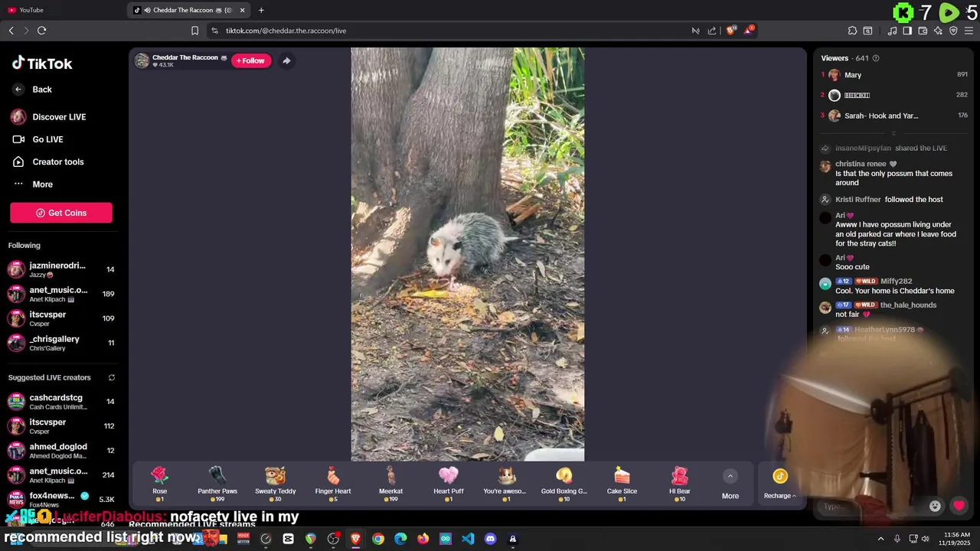The height and width of the screenshot is (551, 980).
Task: Click the live video of the opossum
Action: [x=467, y=254]
